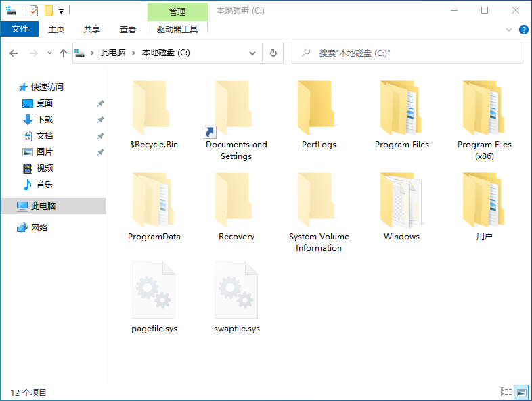Unpin 桌面 via its pin icon
The width and height of the screenshot is (532, 401).
(x=100, y=103)
